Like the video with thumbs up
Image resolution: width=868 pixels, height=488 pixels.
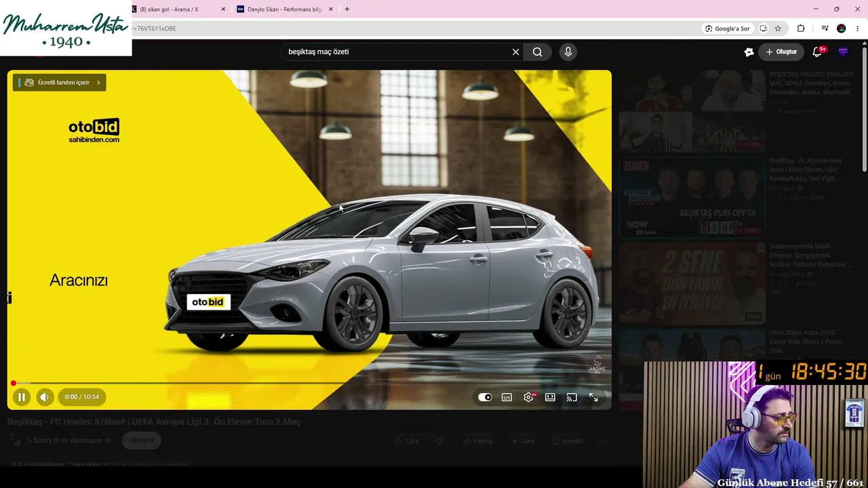(x=406, y=441)
